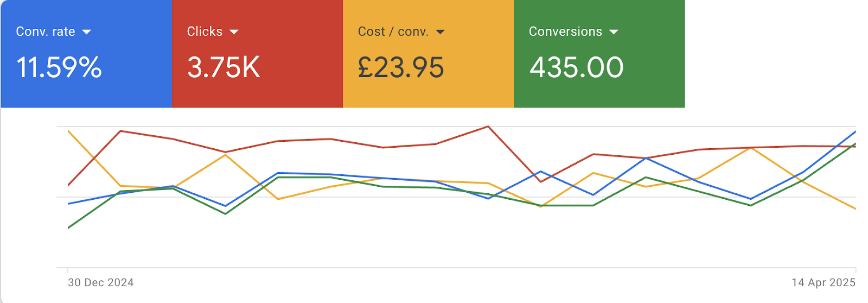
Task: Click the blue line's first dip point
Action: tap(225, 206)
